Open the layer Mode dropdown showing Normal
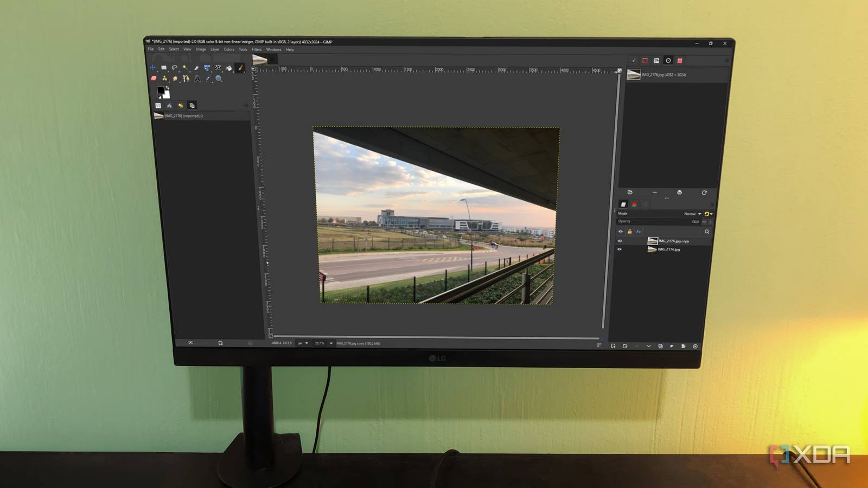868x488 pixels. (693, 214)
